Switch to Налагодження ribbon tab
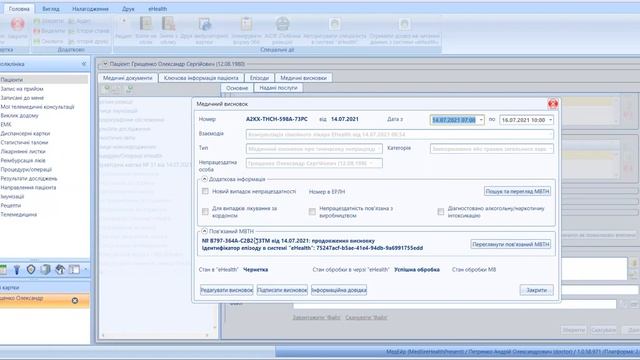 click(x=90, y=9)
